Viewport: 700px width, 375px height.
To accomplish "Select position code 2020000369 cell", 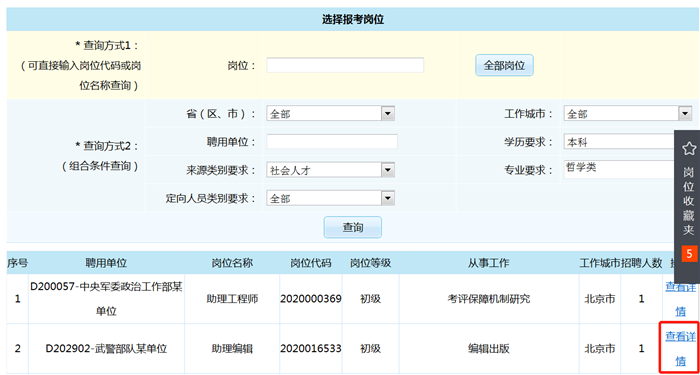I will pyautogui.click(x=311, y=299).
